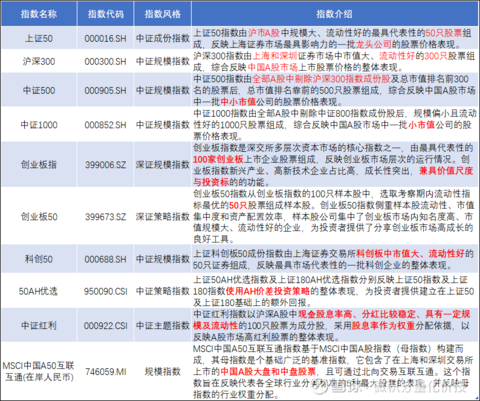The height and width of the screenshot is (401, 480).
Task: Select the 上证50 index name cell
Action: tap(39, 38)
